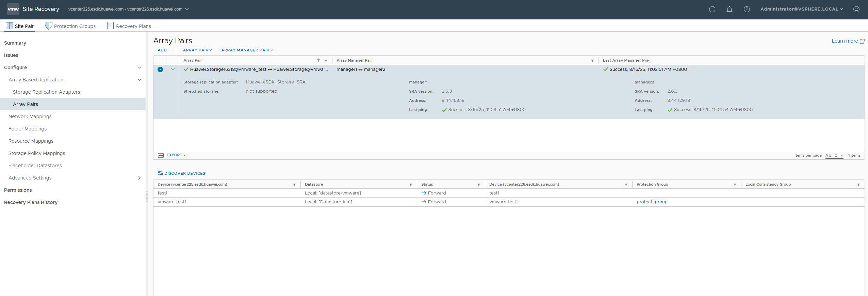The width and height of the screenshot is (868, 296).
Task: Filter the Local Consistency Group column
Action: click(858, 185)
